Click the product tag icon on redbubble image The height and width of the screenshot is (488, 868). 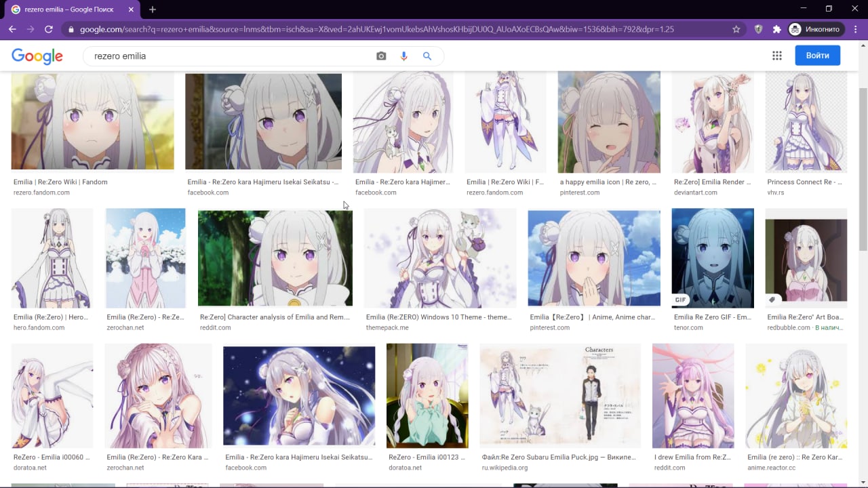tap(772, 300)
